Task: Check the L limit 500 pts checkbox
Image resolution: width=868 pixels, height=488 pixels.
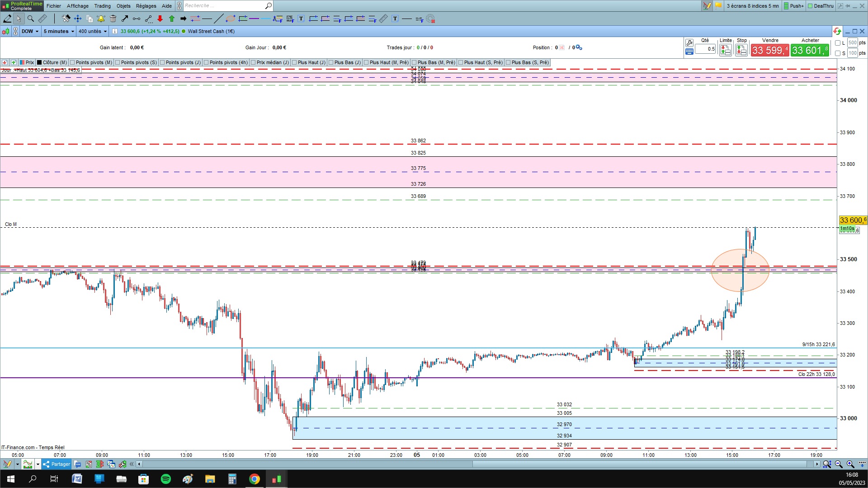Action: click(x=838, y=43)
